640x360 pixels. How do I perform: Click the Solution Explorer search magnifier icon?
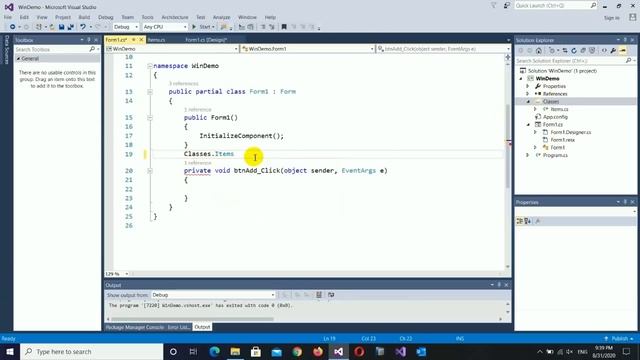(628, 60)
